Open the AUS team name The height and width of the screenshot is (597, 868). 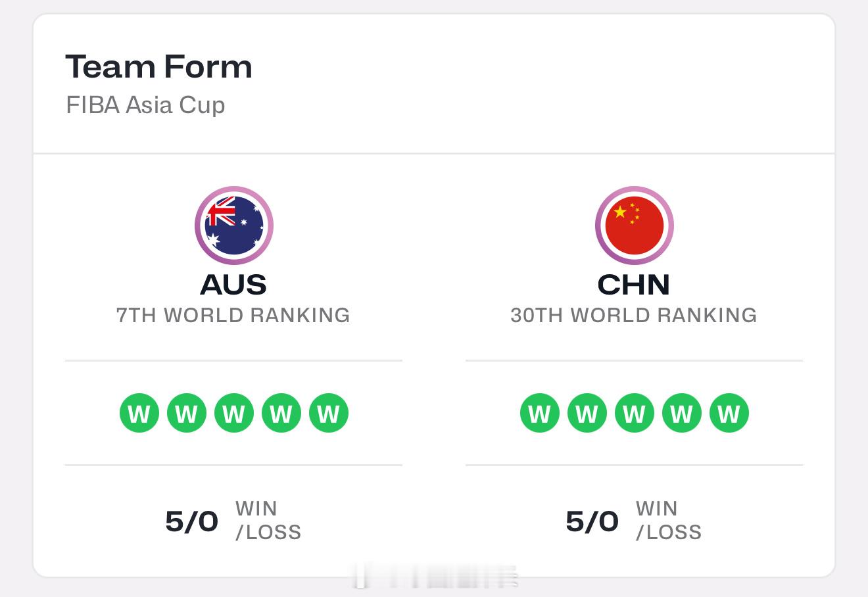point(233,285)
